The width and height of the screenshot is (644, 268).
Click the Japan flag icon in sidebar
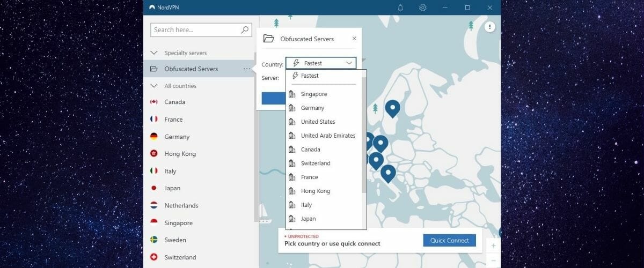(154, 188)
